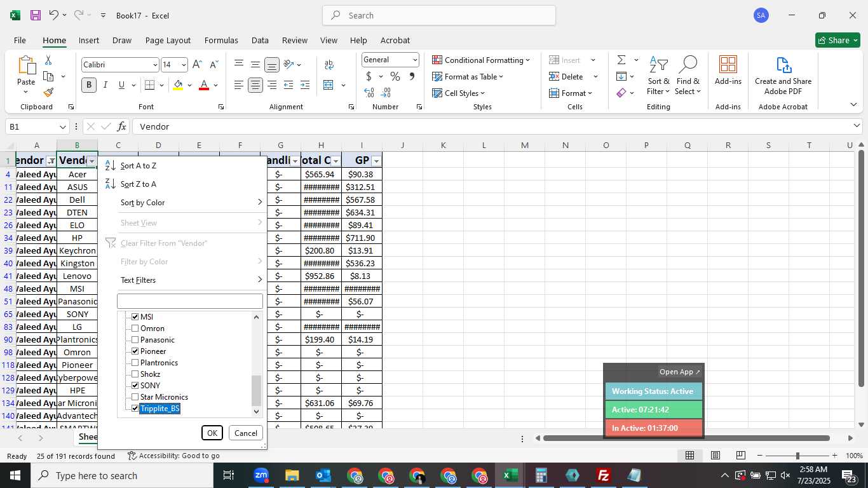Open Sort & Filter tool

[658, 76]
